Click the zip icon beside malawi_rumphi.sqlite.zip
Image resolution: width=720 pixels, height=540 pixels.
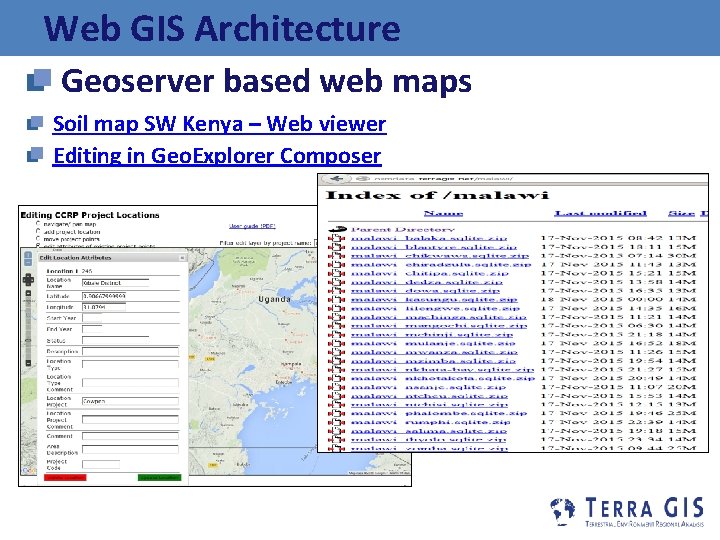pyautogui.click(x=337, y=422)
